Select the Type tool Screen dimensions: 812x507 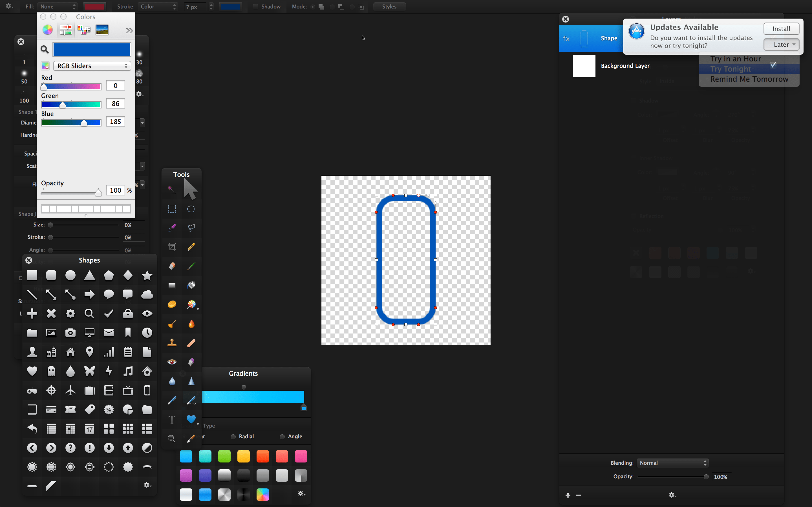[172, 419]
